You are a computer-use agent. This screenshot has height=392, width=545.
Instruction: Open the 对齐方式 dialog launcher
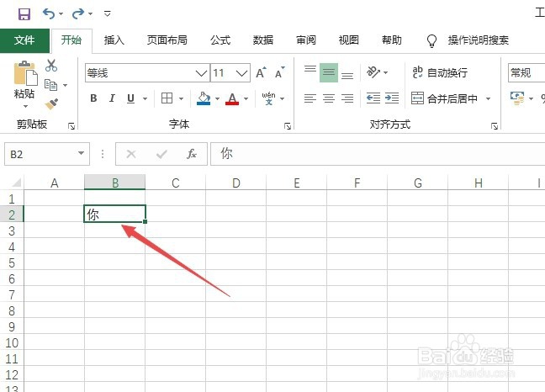point(495,126)
